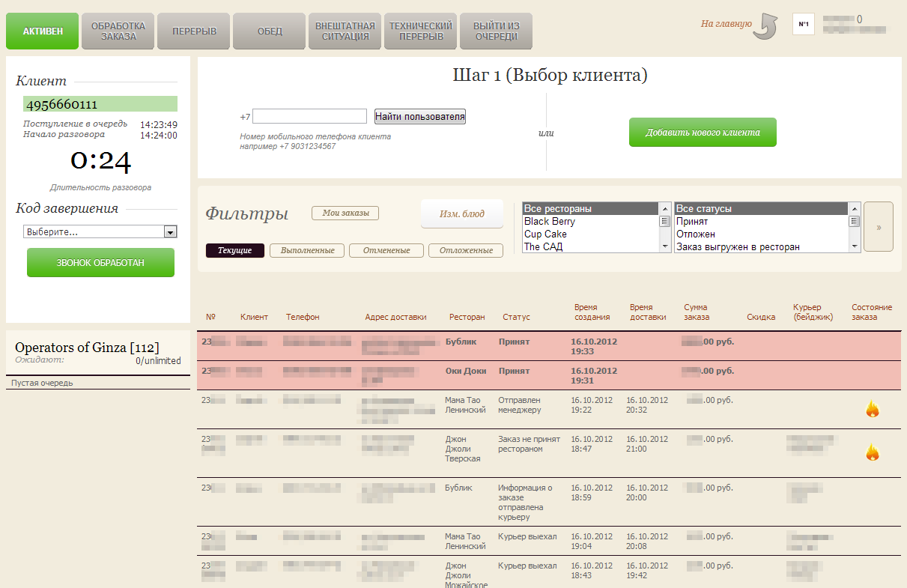
Task: Open the Код завершения dropdown
Action: (x=100, y=232)
